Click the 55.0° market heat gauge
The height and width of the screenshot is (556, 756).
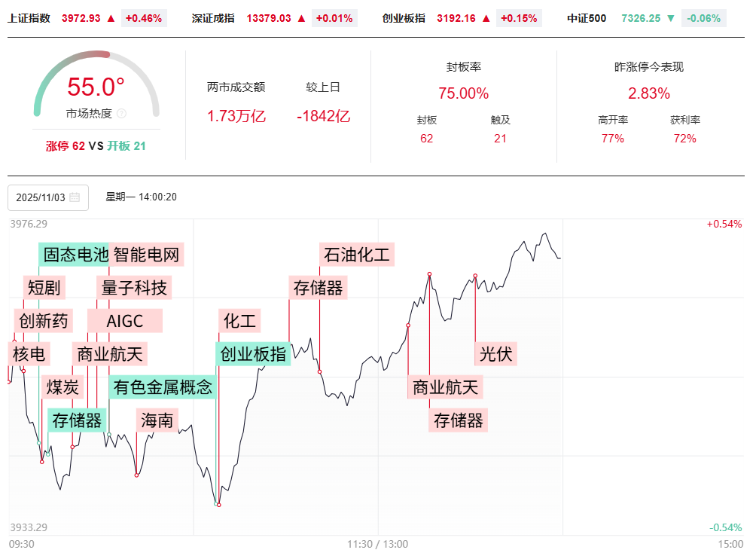click(96, 87)
